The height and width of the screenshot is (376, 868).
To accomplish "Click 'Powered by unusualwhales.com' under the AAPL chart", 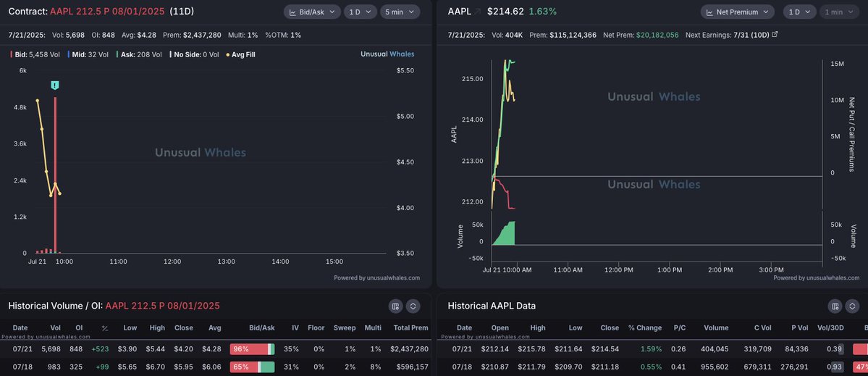I will (816, 278).
